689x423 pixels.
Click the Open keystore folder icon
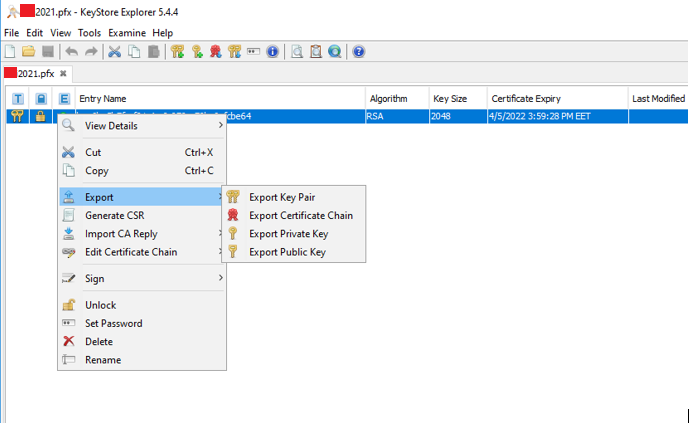click(x=29, y=51)
